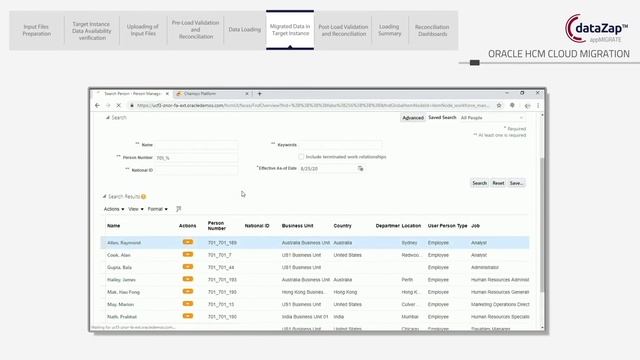Click the dataZap appMIGRATE logo
The width and height of the screenshot is (640, 360).
(x=596, y=28)
